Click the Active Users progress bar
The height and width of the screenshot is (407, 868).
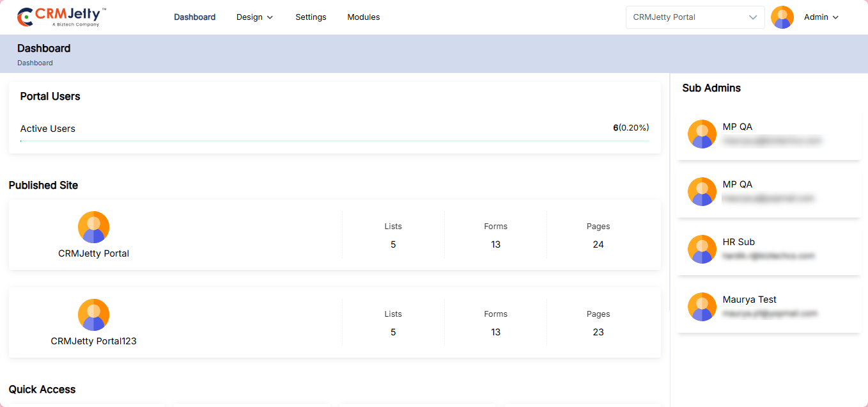click(334, 141)
